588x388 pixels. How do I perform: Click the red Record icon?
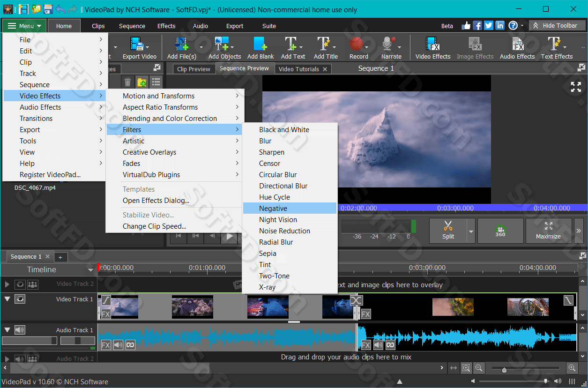(x=357, y=44)
